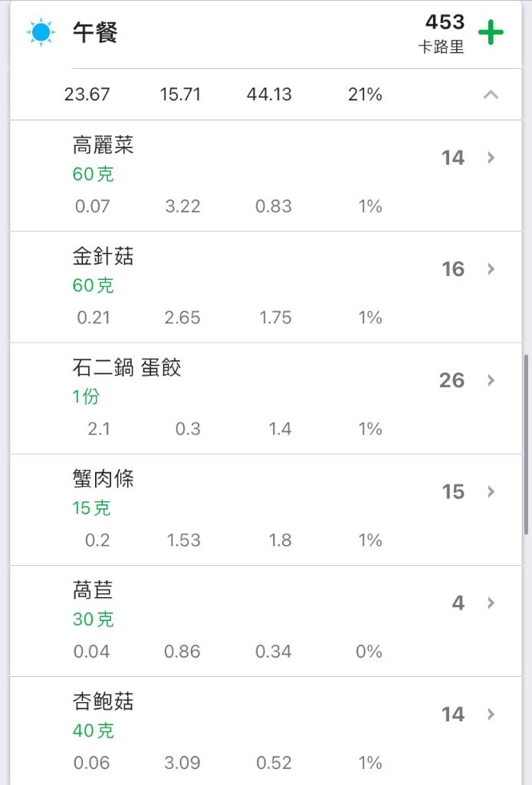Collapse the lunch nutrient summary with the up chevron
Image resolution: width=532 pixels, height=785 pixels.
coord(491,94)
